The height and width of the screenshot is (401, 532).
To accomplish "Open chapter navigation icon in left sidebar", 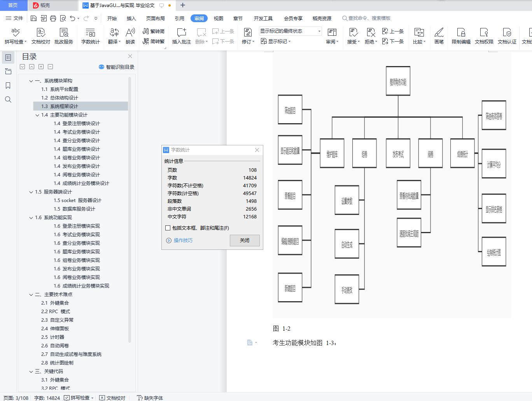I will click(8, 71).
